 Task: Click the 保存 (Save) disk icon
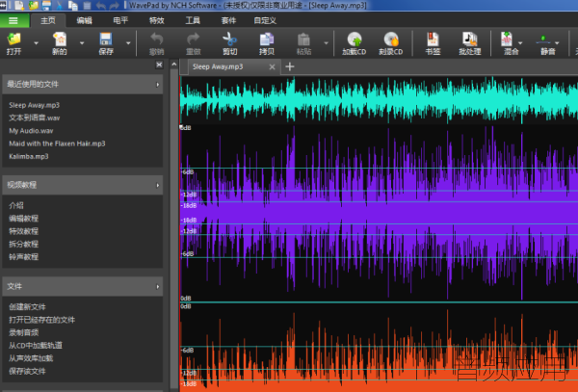[106, 39]
